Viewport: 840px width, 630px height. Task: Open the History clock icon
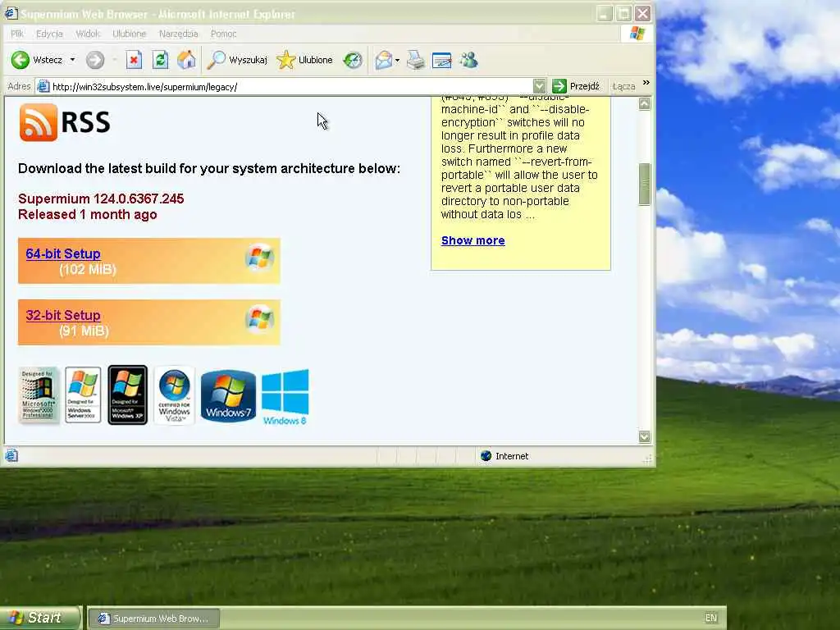353,60
